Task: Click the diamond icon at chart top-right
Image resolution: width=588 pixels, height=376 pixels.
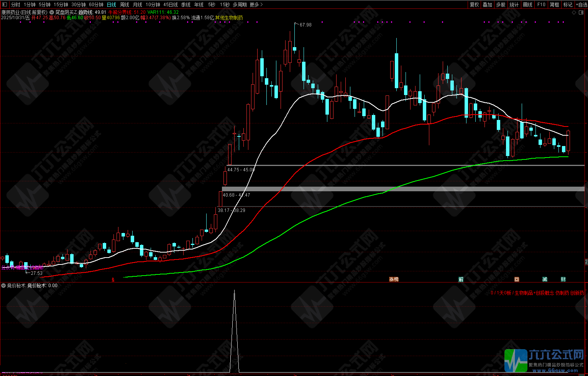Action: [x=574, y=12]
